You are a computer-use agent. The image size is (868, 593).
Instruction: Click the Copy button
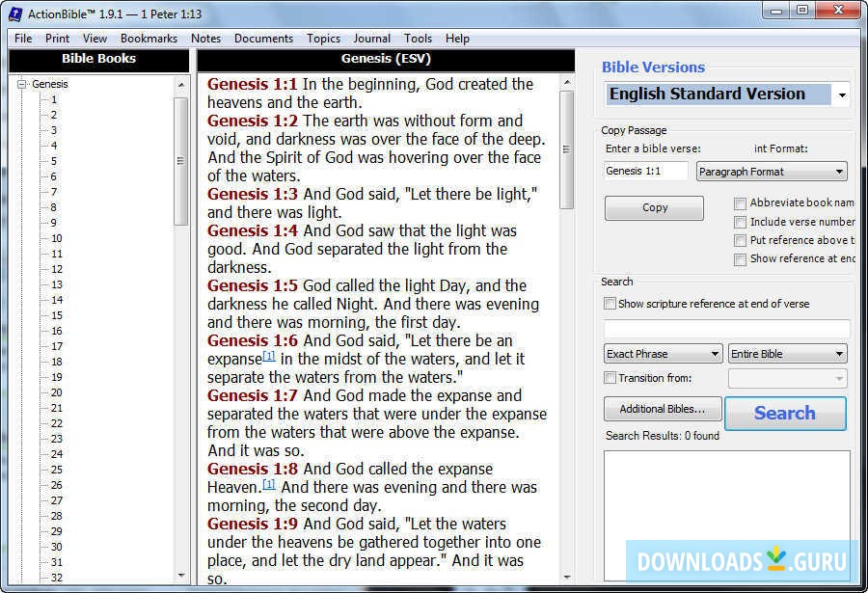point(654,207)
